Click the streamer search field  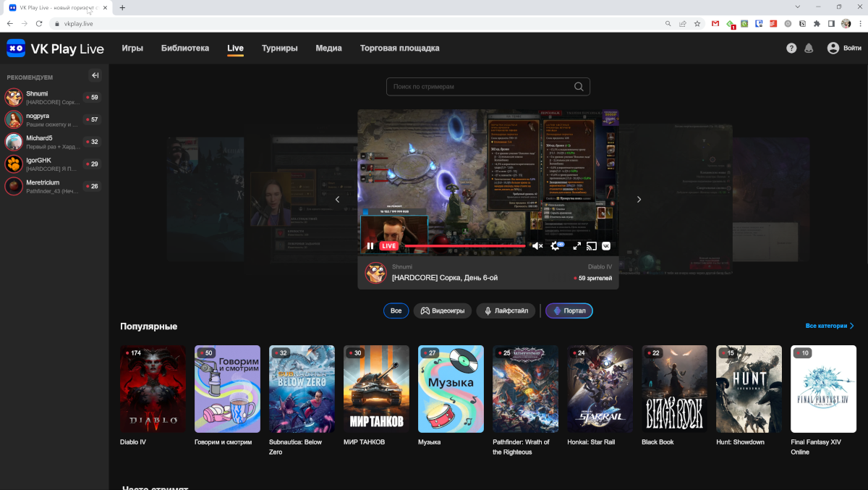click(x=488, y=87)
